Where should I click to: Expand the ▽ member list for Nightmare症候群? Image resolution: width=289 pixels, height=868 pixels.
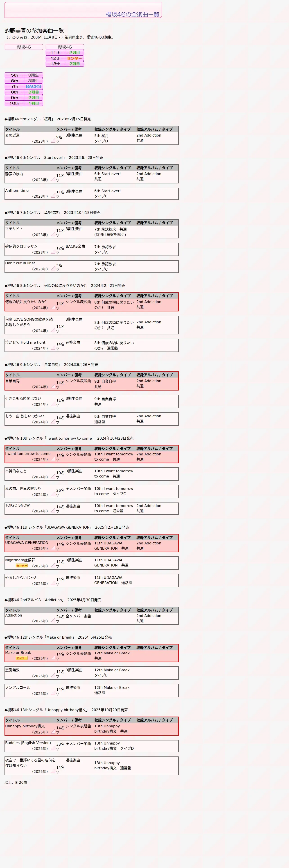pos(58,566)
